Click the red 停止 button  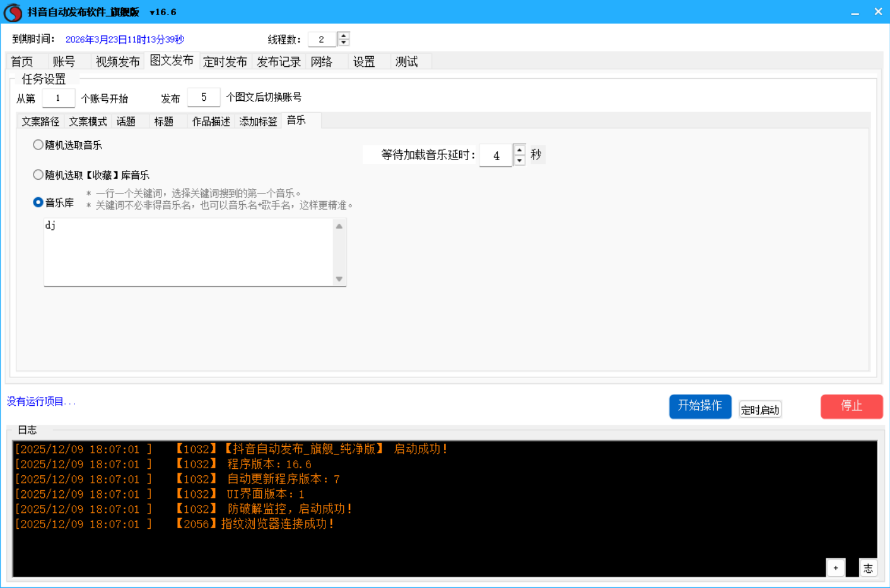[x=851, y=406]
